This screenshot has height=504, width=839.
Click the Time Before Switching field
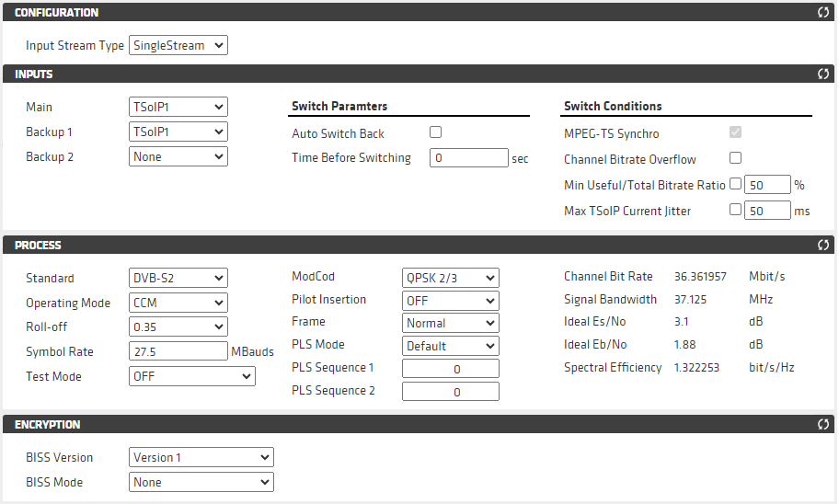click(468, 158)
